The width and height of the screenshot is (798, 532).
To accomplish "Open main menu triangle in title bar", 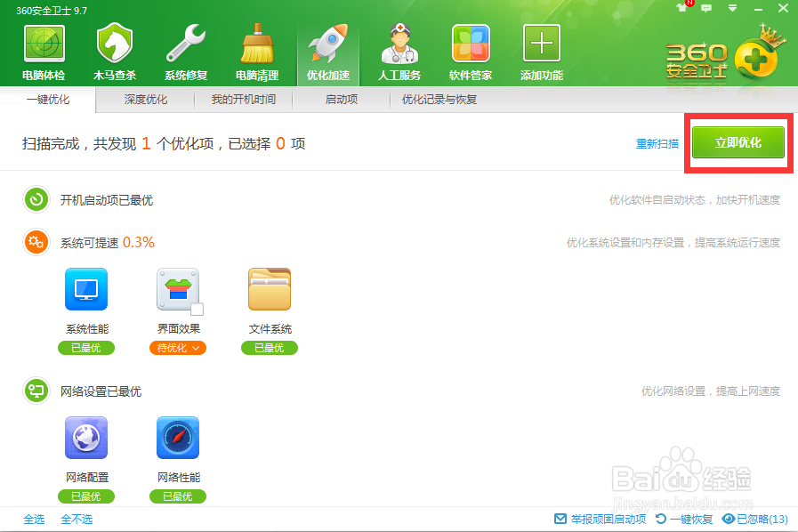I will point(732,8).
